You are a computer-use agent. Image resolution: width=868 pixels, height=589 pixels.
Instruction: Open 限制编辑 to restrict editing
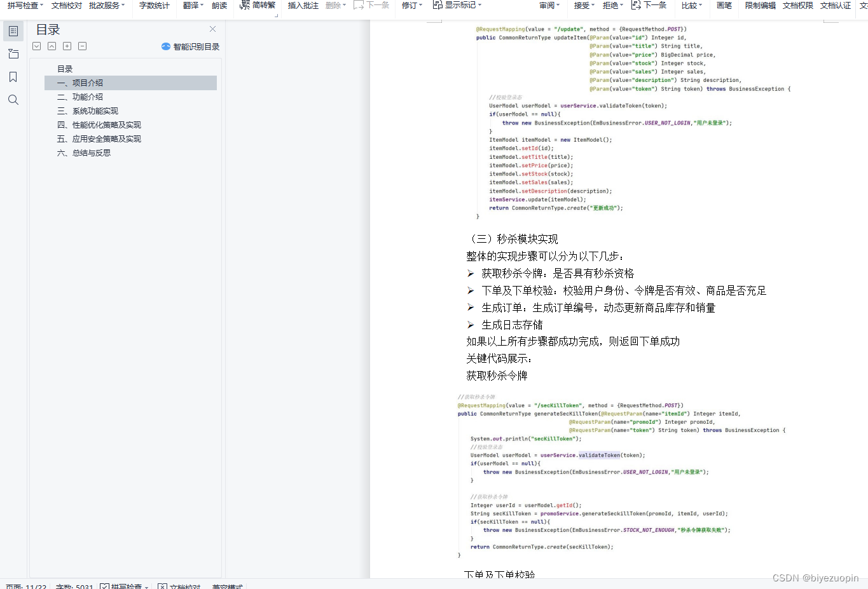[x=759, y=6]
